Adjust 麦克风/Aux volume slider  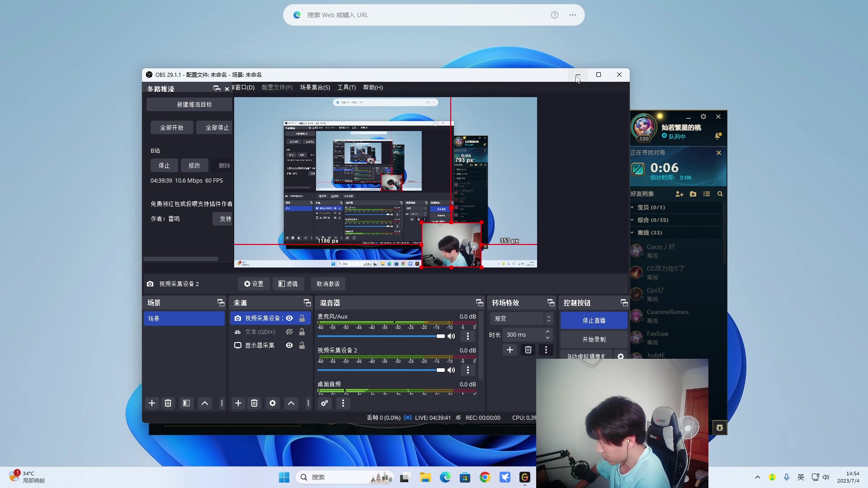(381, 336)
